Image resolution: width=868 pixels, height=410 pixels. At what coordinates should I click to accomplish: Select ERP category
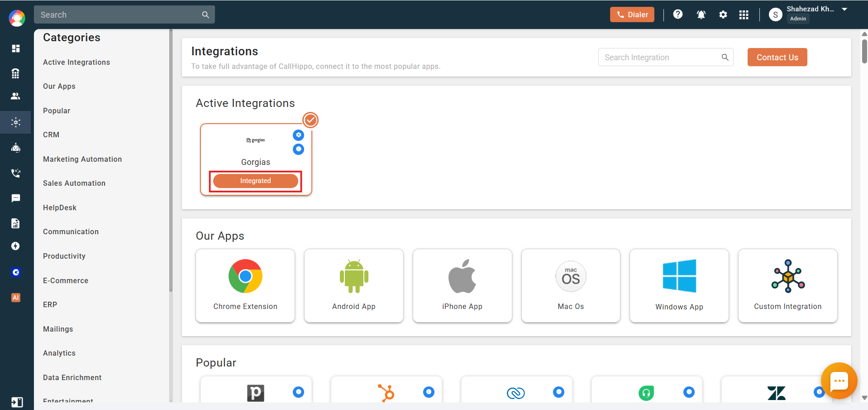click(x=50, y=304)
